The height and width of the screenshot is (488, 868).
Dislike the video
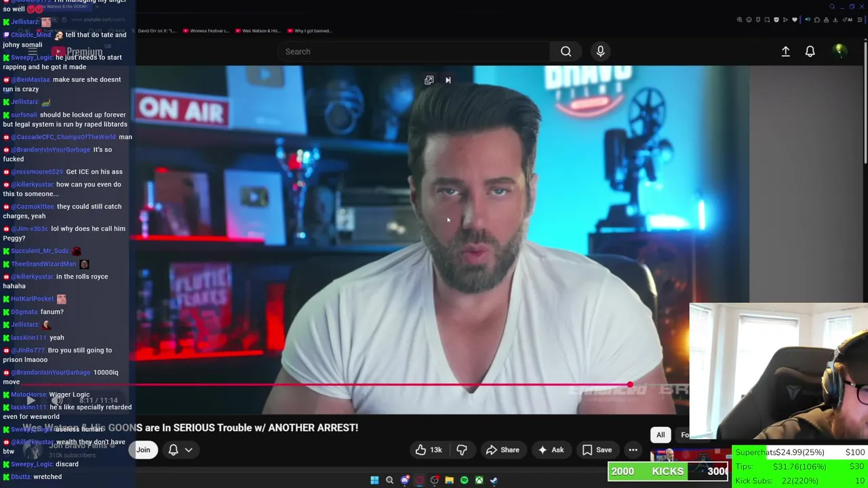click(x=462, y=450)
